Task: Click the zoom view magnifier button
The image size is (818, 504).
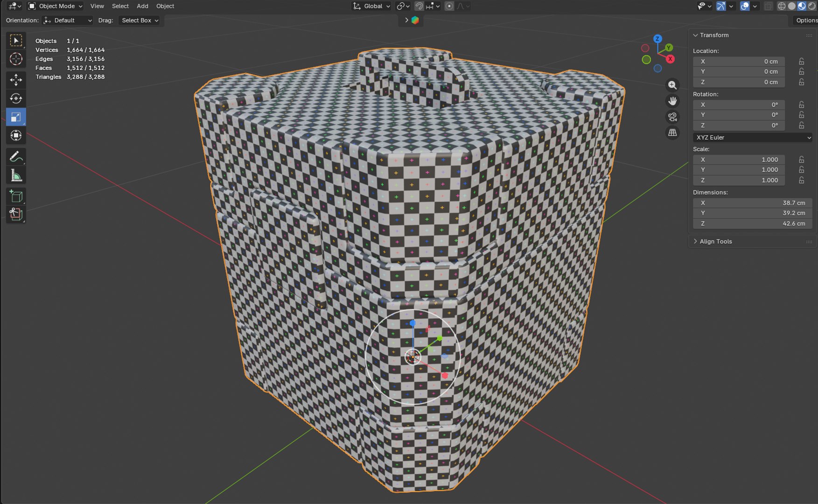Action: (672, 85)
